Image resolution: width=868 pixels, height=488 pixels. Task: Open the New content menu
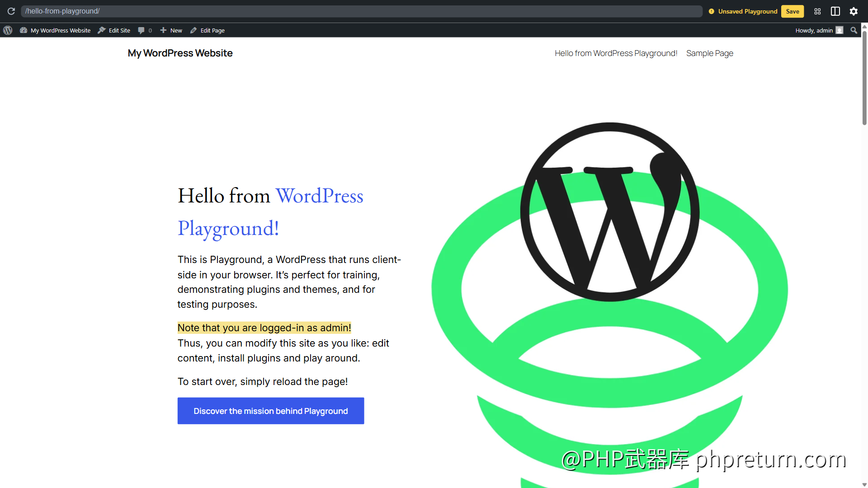click(x=171, y=30)
